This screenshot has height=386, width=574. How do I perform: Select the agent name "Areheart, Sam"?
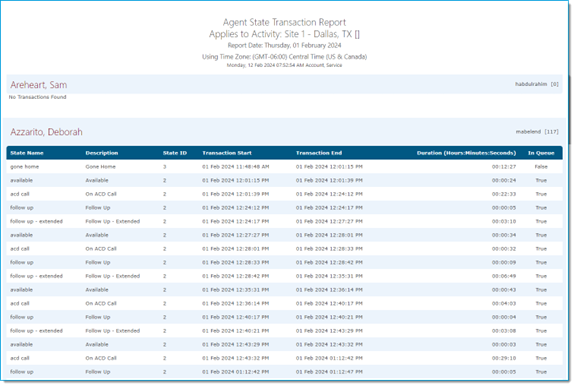pyautogui.click(x=38, y=85)
